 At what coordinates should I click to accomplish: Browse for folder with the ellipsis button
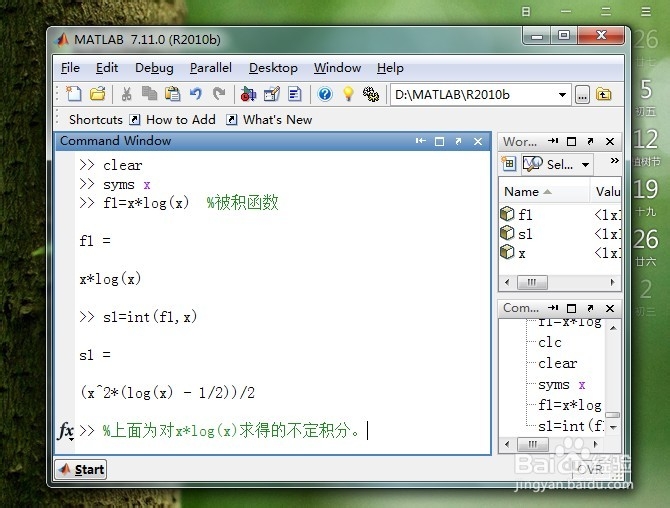(x=582, y=95)
